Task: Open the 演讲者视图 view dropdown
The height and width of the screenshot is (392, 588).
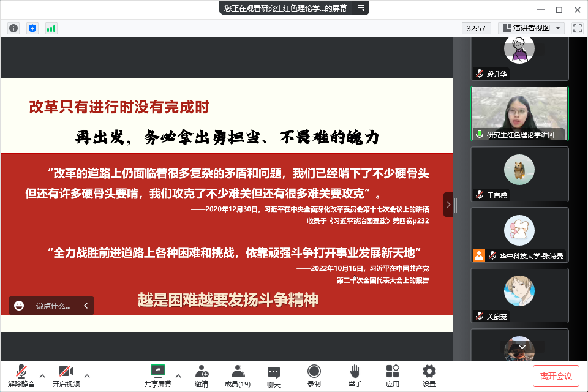Action: click(x=531, y=28)
